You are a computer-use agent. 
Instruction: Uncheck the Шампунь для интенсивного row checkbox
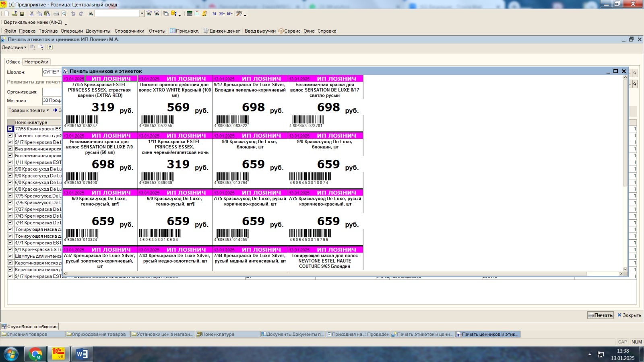pyautogui.click(x=10, y=256)
